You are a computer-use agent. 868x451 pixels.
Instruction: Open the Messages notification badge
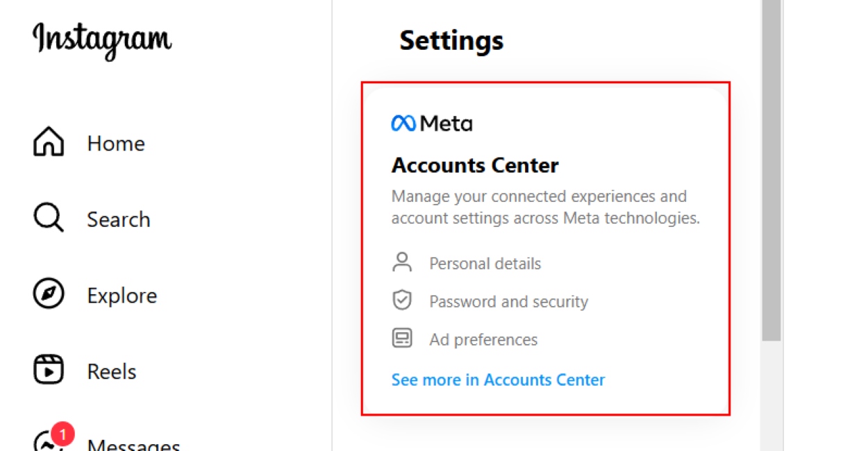pos(62,434)
